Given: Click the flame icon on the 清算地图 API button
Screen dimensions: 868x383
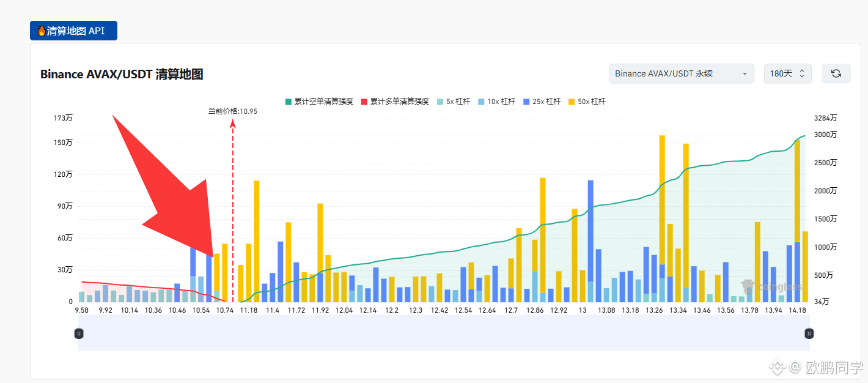Looking at the screenshot, I should point(40,30).
